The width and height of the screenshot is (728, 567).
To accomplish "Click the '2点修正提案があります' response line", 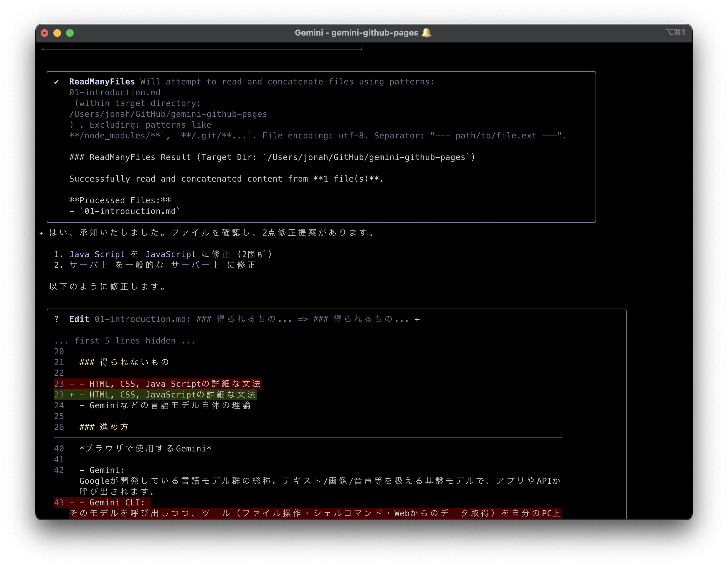I will click(x=212, y=232).
